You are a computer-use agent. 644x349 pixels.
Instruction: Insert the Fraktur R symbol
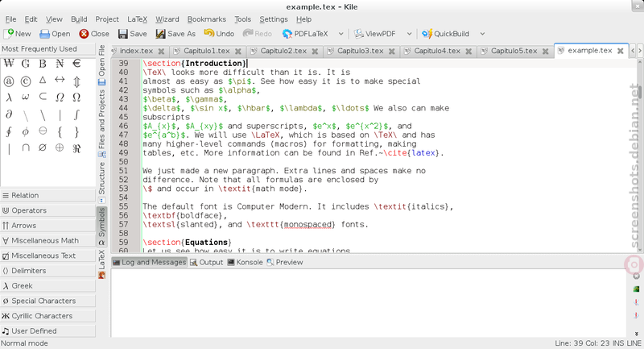[76, 148]
